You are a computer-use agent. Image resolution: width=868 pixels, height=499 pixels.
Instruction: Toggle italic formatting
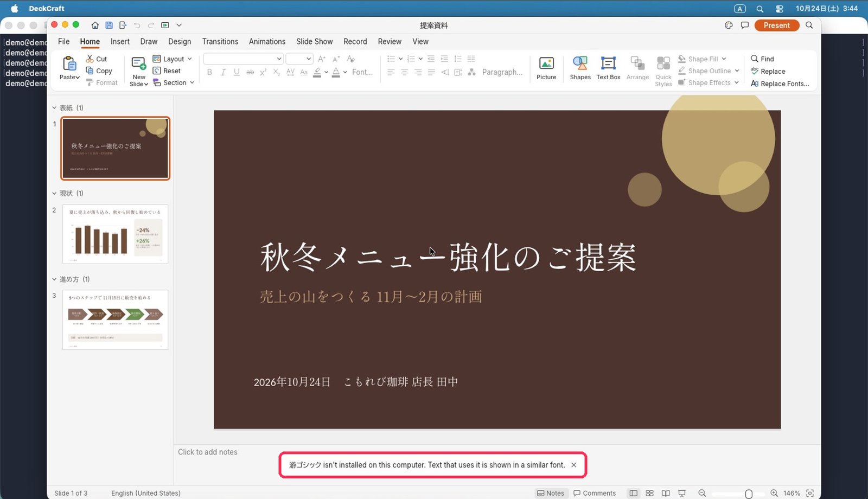click(223, 72)
